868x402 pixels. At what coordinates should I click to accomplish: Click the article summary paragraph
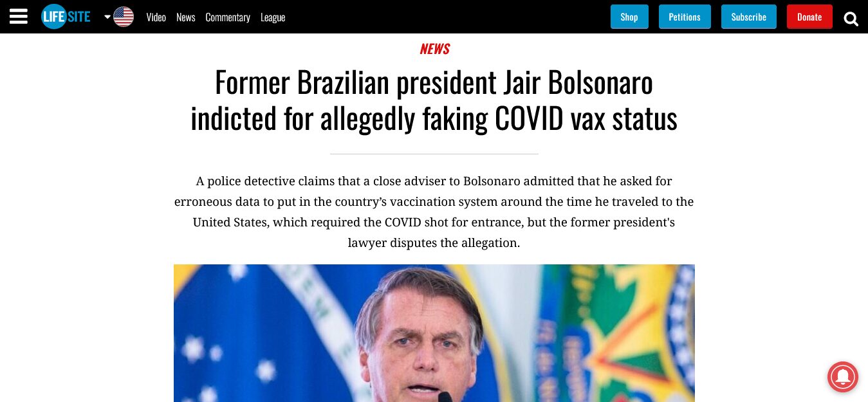[x=434, y=212]
